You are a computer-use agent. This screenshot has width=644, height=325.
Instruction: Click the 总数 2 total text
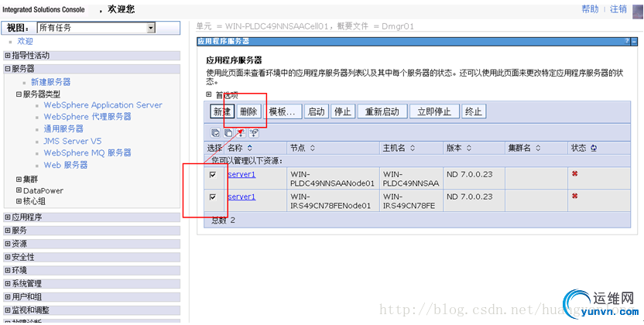[x=223, y=221]
